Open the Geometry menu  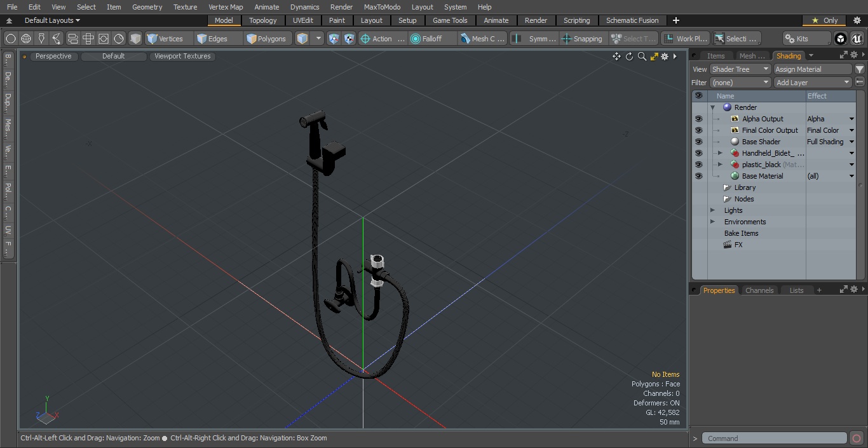click(x=147, y=7)
